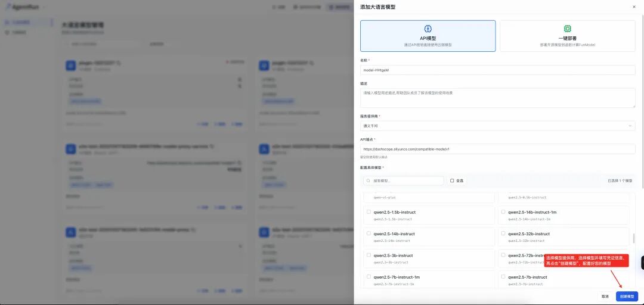Open the 服务提供商 dropdown showing 通义千问
Viewport: 644px width, 305px height.
(498, 126)
